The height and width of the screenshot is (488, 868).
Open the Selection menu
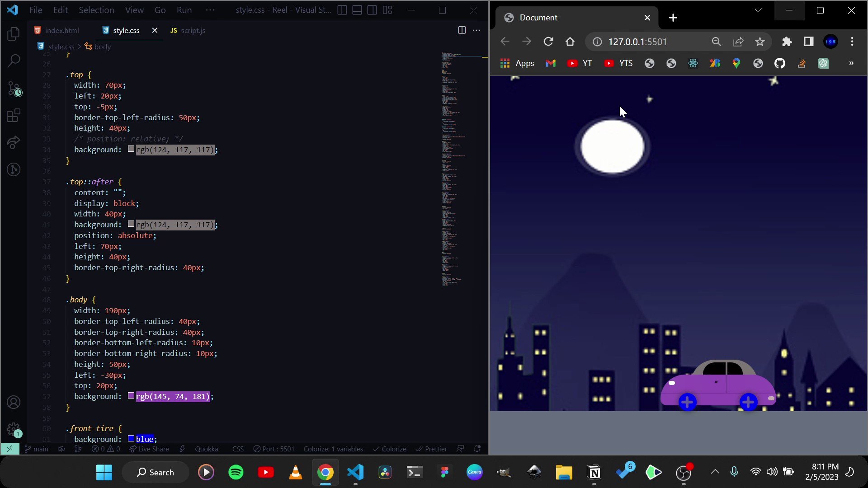pyautogui.click(x=96, y=10)
